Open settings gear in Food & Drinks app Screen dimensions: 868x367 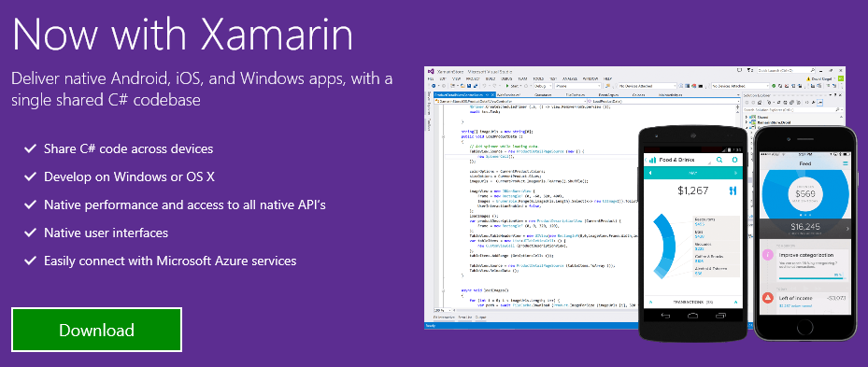pyautogui.click(x=735, y=160)
